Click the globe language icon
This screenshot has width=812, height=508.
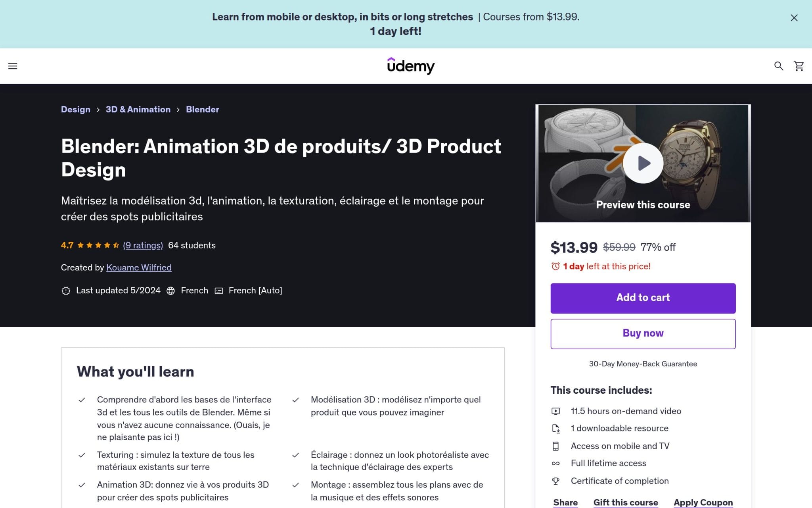coord(170,291)
